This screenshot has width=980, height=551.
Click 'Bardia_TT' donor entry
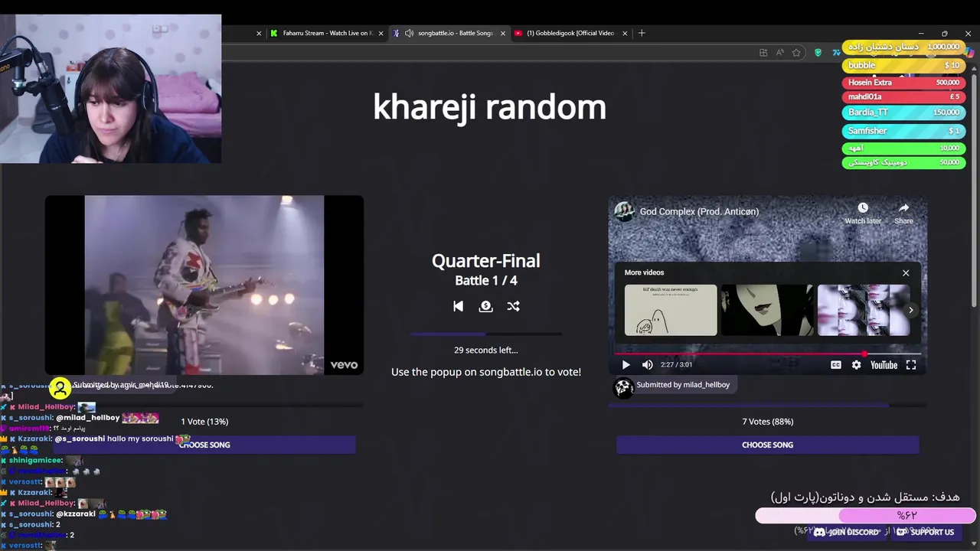click(903, 112)
